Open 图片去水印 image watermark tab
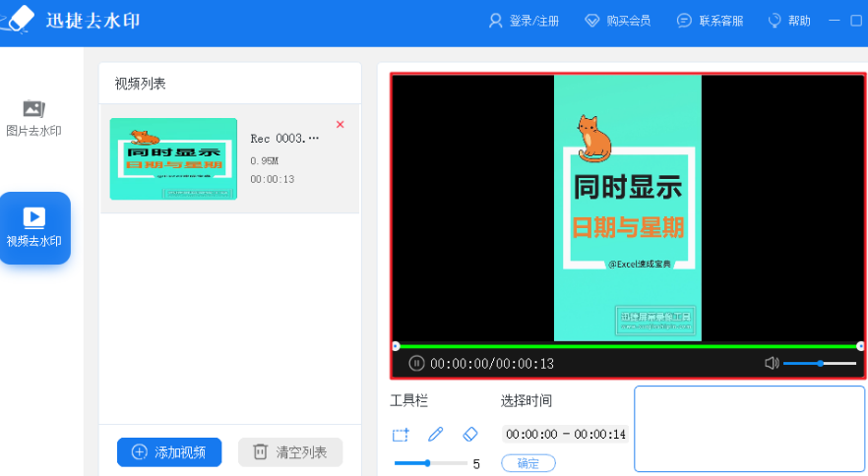The image size is (868, 476). (34, 118)
